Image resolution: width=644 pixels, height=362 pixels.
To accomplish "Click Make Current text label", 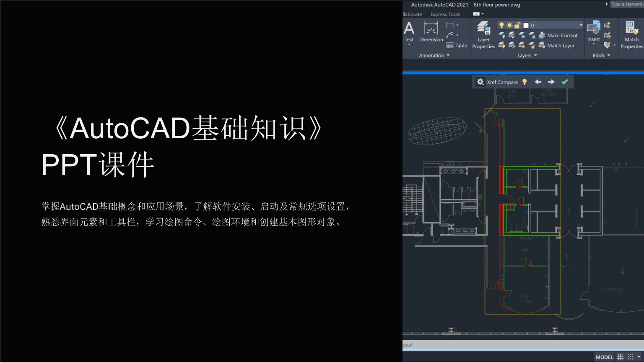I will (x=562, y=36).
